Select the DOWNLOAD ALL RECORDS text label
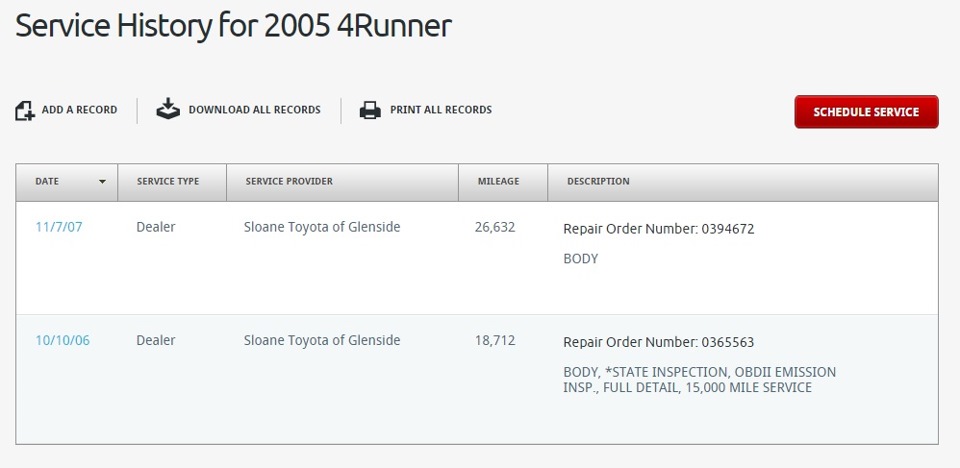The width and height of the screenshot is (960, 468). 255,110
